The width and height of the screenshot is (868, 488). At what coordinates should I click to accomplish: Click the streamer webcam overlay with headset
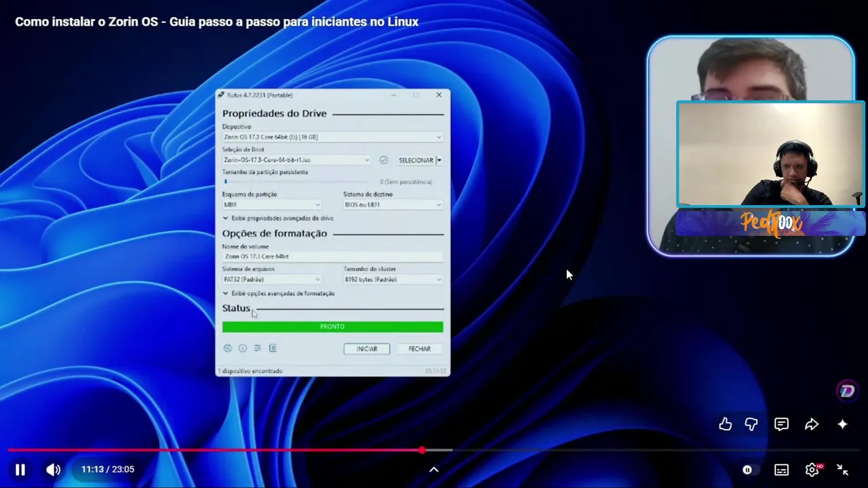(x=771, y=154)
